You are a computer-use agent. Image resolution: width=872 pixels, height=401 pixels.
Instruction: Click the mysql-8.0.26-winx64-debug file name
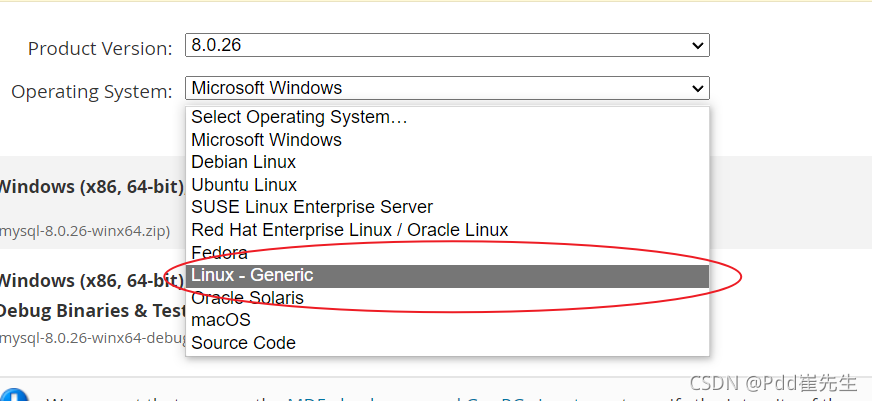(92, 338)
